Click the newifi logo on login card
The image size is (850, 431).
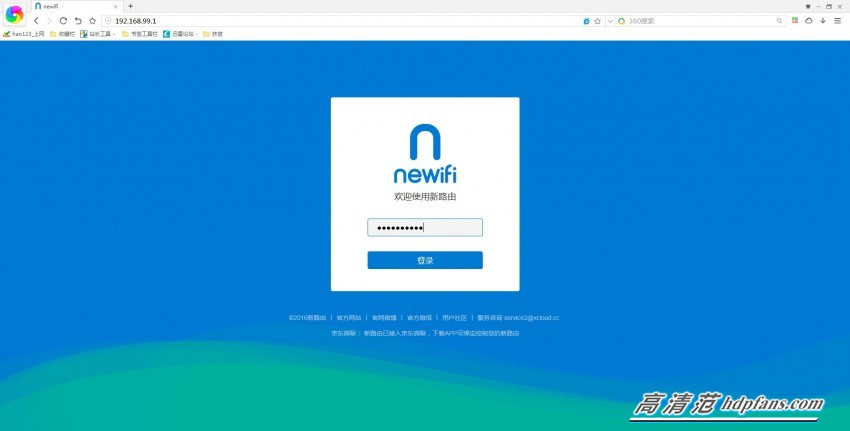point(425,154)
